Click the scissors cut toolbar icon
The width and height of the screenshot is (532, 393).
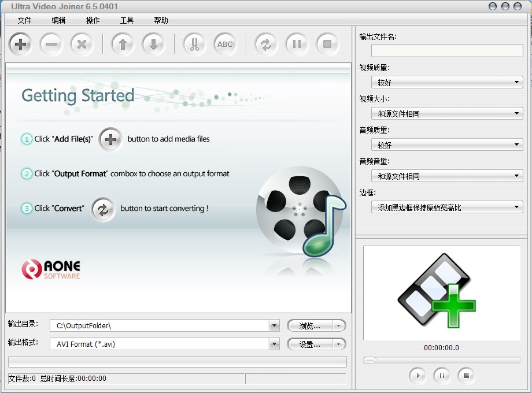pyautogui.click(x=194, y=45)
